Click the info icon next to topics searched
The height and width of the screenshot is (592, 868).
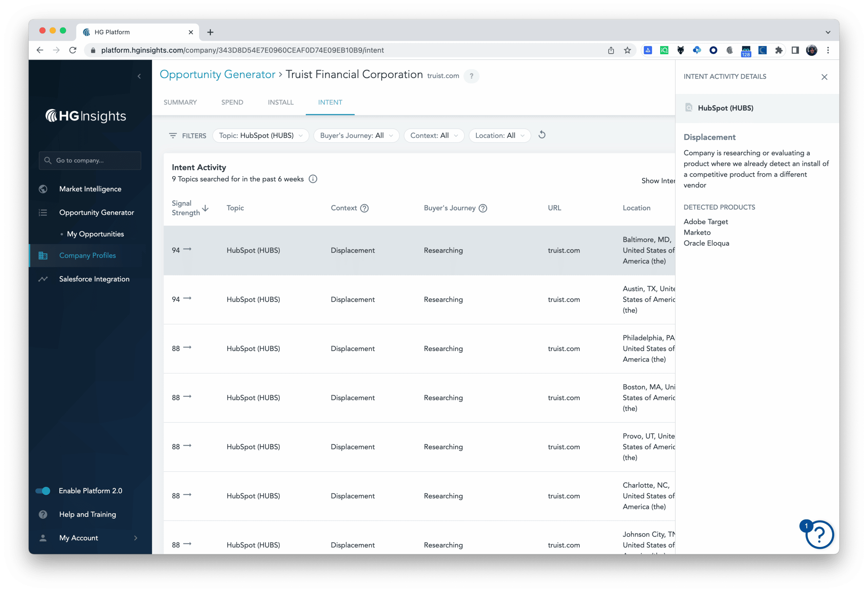tap(313, 179)
